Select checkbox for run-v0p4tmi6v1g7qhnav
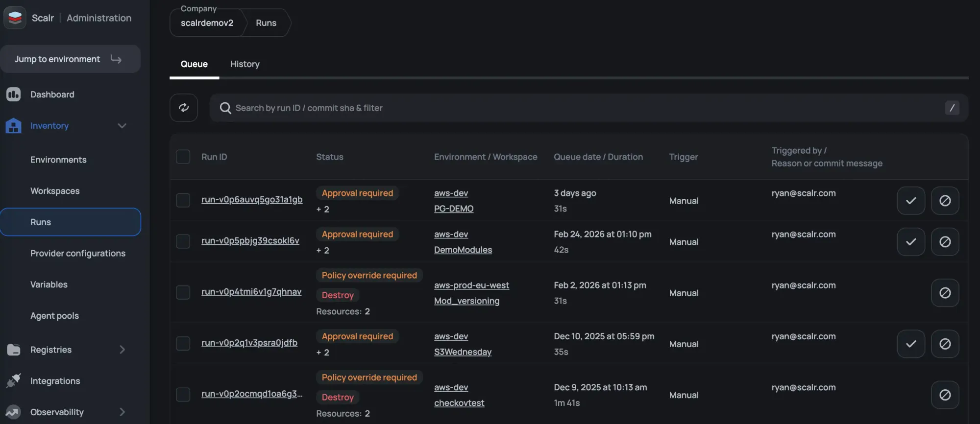Viewport: 980px width, 424px height. click(x=183, y=292)
